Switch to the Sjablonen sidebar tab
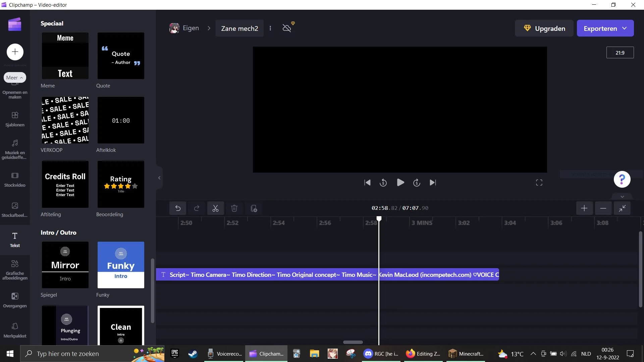Screen dimensions: 644x362 click(15, 119)
